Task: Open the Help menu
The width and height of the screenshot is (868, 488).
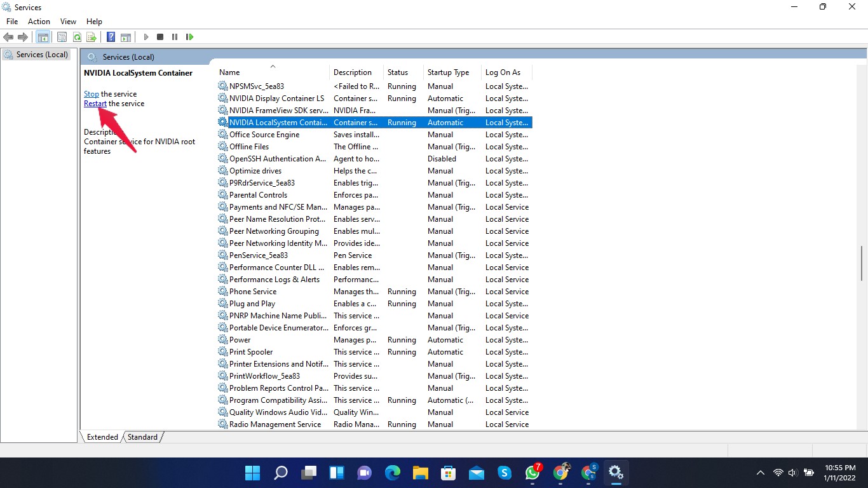Action: [x=94, y=22]
